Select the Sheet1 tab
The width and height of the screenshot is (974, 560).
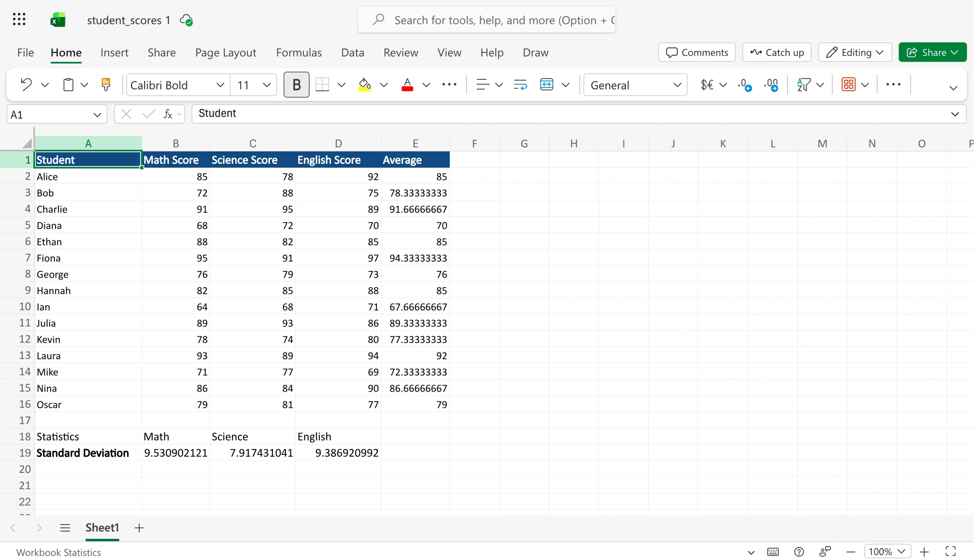(102, 528)
